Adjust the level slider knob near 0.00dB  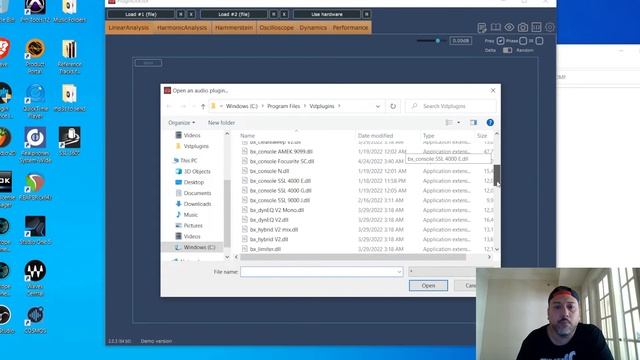click(438, 41)
